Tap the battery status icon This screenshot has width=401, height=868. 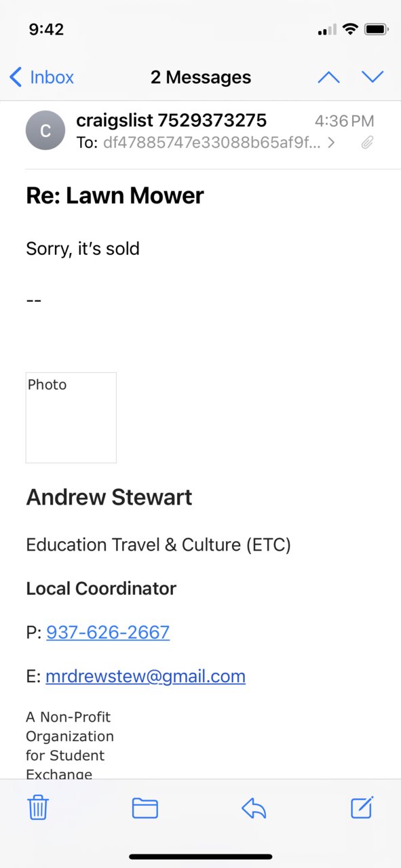[376, 30]
